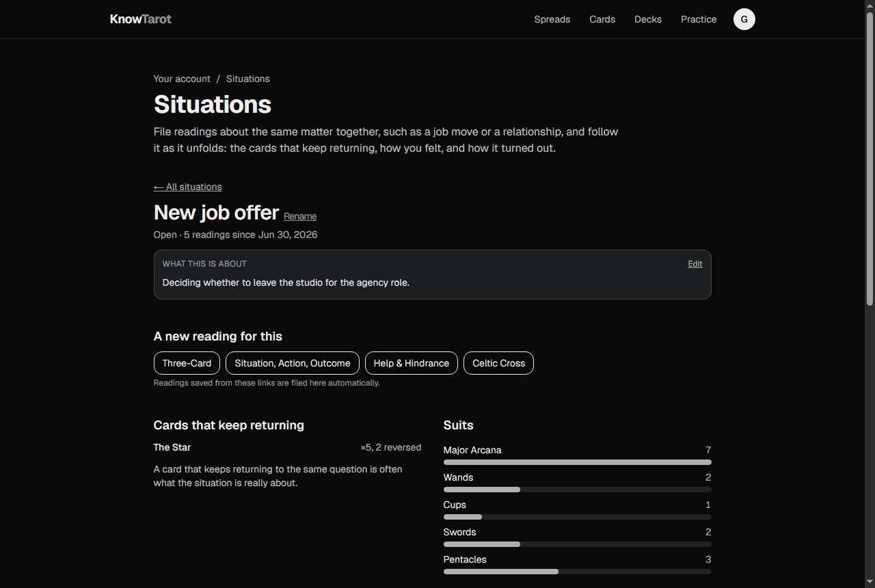Start a Help & Hindrance reading
Screen dimensions: 875x588
[x=412, y=363]
